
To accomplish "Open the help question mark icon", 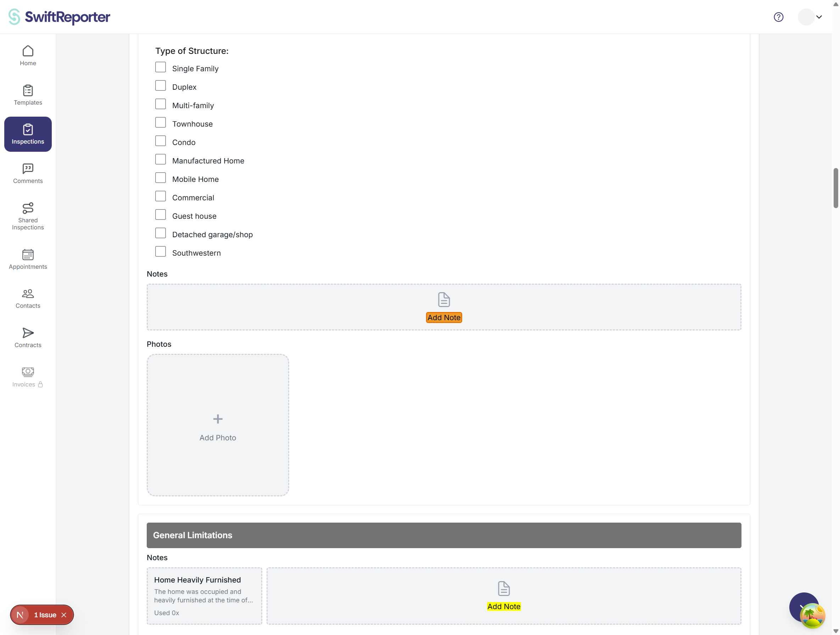I will [778, 17].
